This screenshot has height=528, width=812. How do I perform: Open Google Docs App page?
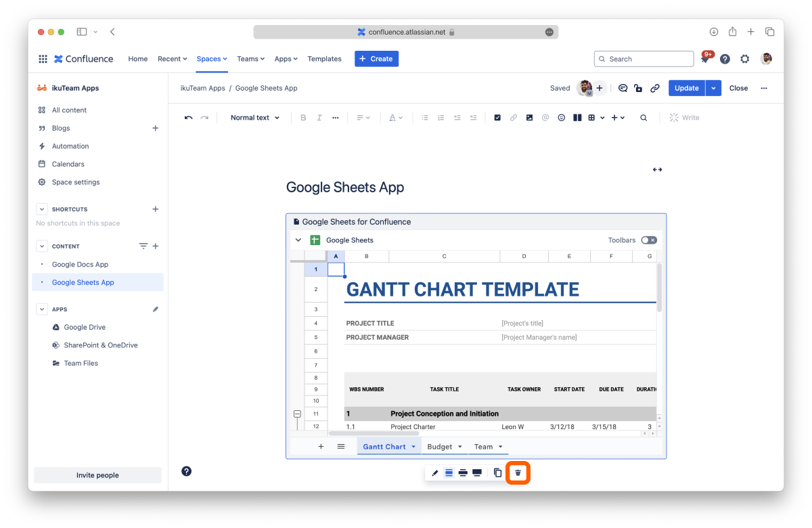pyautogui.click(x=80, y=265)
